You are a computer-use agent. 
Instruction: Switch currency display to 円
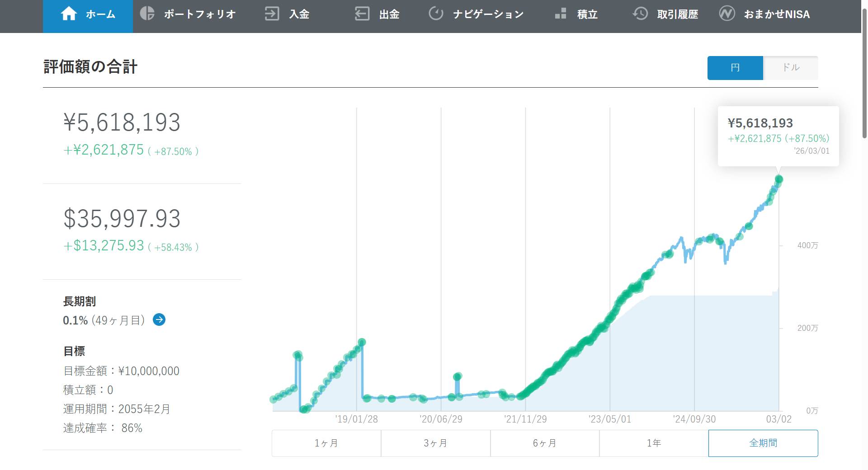pyautogui.click(x=735, y=68)
